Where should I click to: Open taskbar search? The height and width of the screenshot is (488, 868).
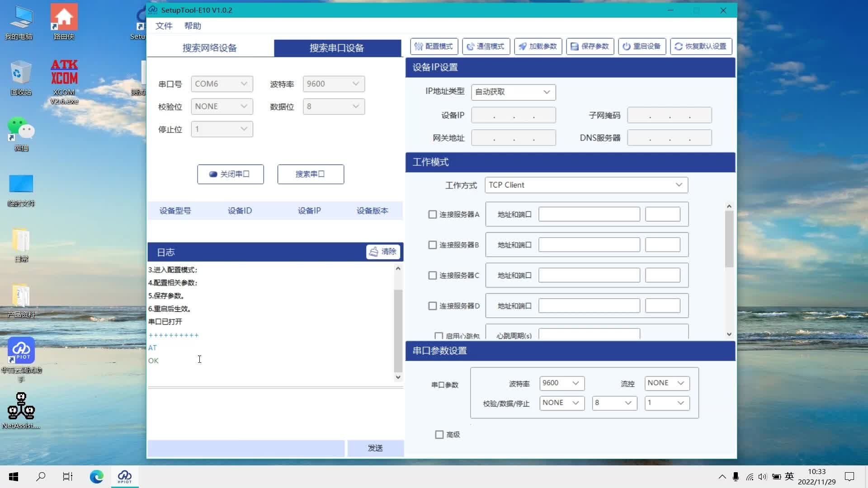tap(41, 476)
